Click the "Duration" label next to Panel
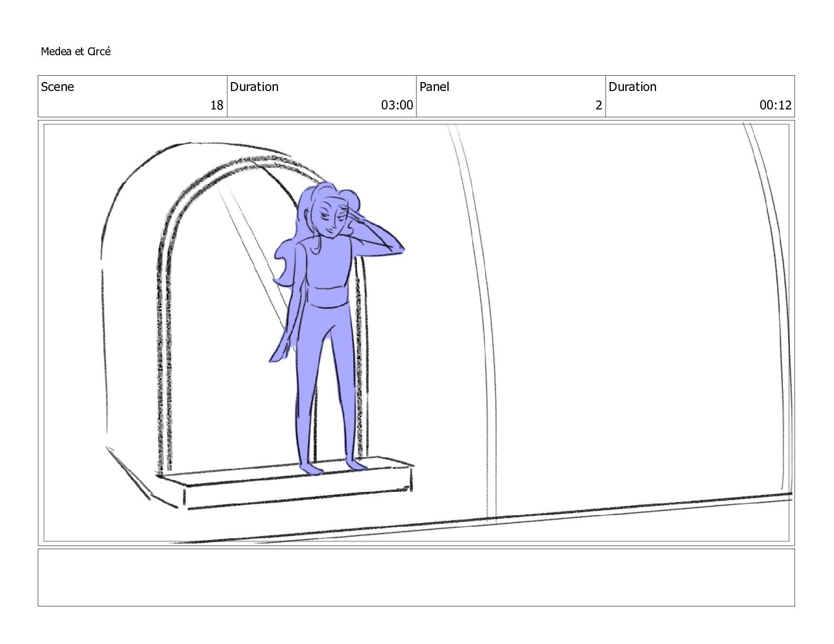Image resolution: width=834 pixels, height=644 pixels. (x=632, y=87)
